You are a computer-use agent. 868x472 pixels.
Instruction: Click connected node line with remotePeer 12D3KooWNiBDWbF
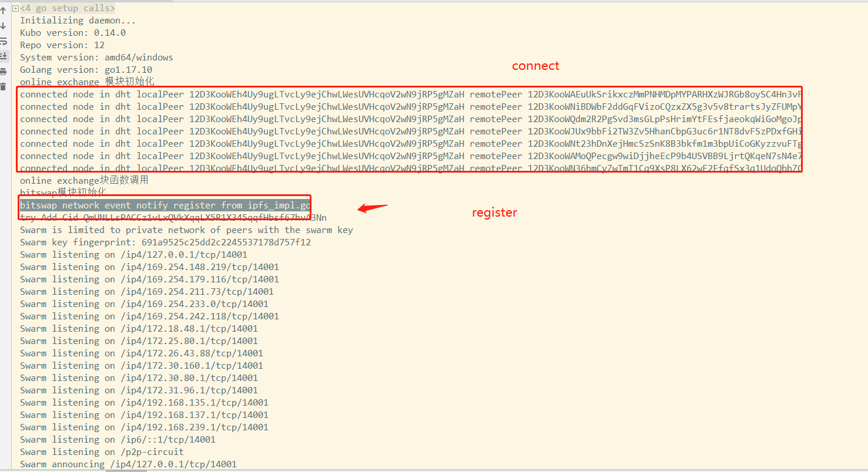click(x=411, y=106)
